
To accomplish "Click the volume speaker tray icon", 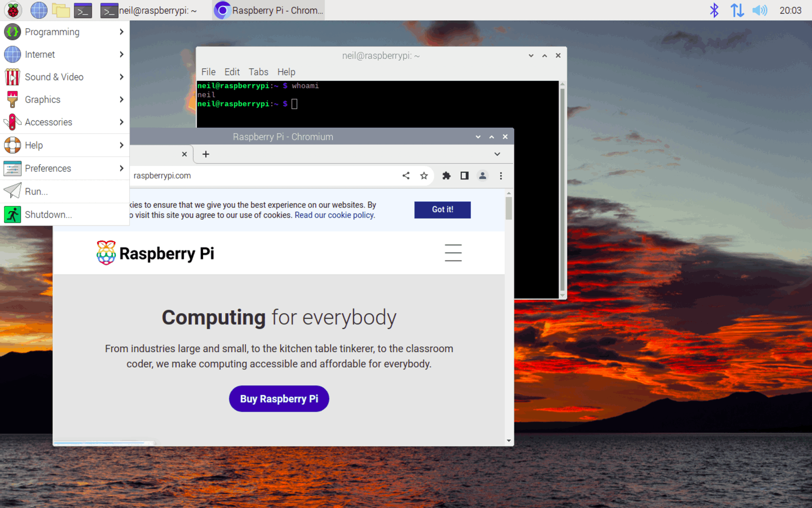I will [760, 10].
